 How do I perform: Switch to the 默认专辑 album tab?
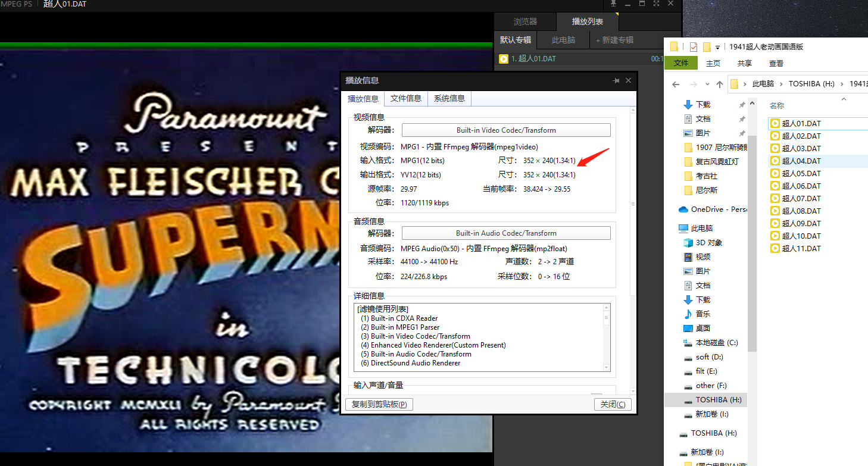pos(516,40)
